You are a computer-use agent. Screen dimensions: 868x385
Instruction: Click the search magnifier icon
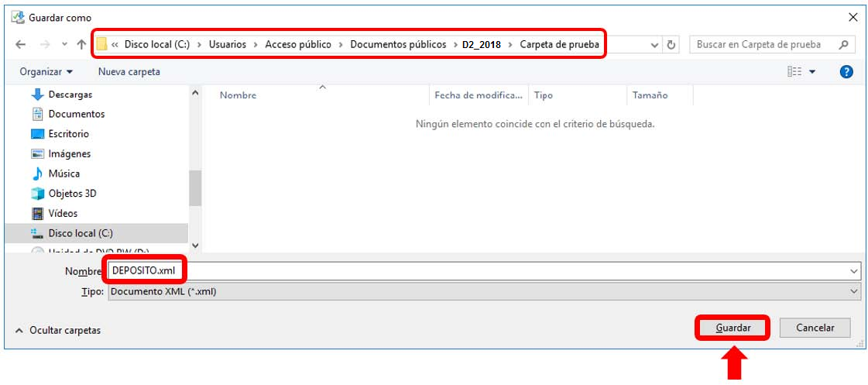tap(844, 45)
